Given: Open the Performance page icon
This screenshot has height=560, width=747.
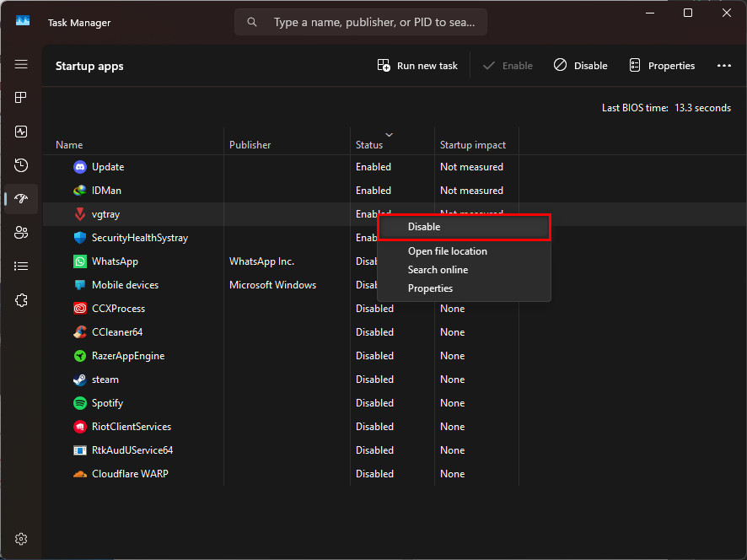Looking at the screenshot, I should point(21,132).
